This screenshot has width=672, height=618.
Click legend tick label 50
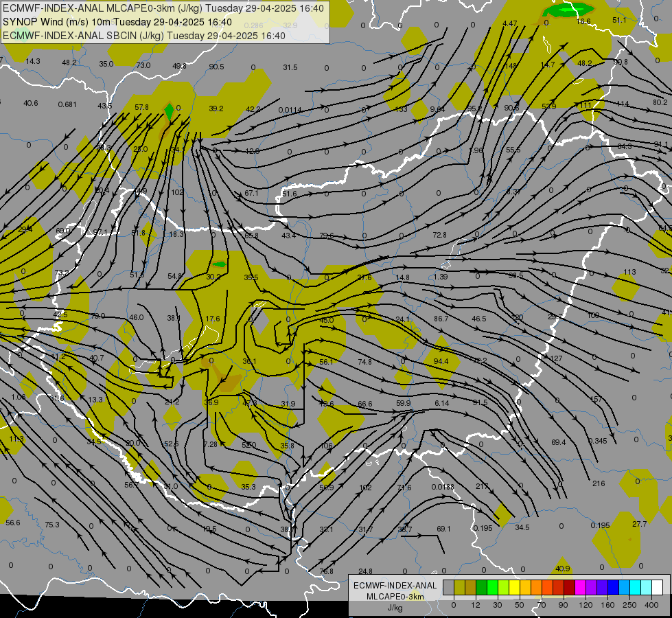tap(519, 605)
